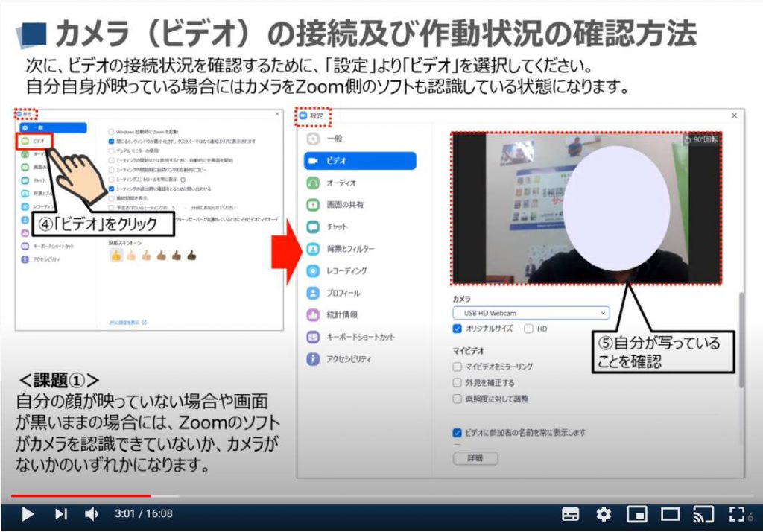Open the USB HD Webcam camera dropdown
763x532 pixels.
point(529,312)
